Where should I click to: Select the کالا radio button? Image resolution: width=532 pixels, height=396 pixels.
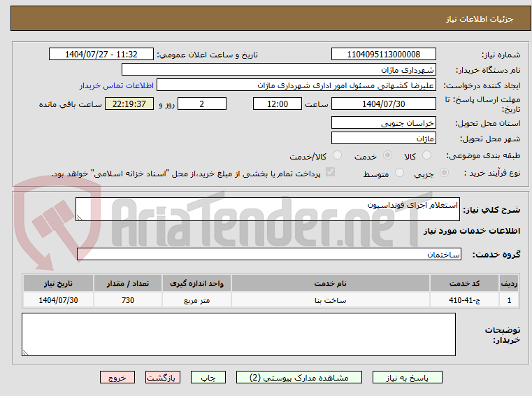tap(426, 155)
